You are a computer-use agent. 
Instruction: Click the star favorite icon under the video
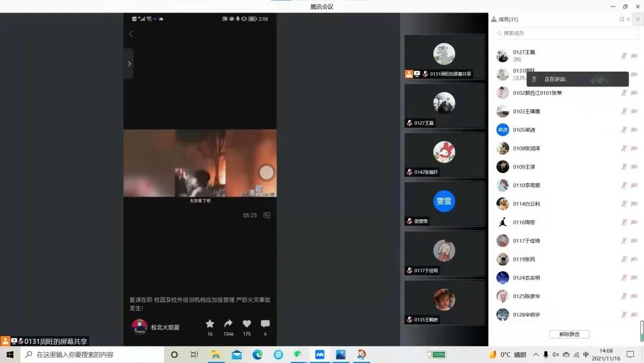tap(210, 324)
